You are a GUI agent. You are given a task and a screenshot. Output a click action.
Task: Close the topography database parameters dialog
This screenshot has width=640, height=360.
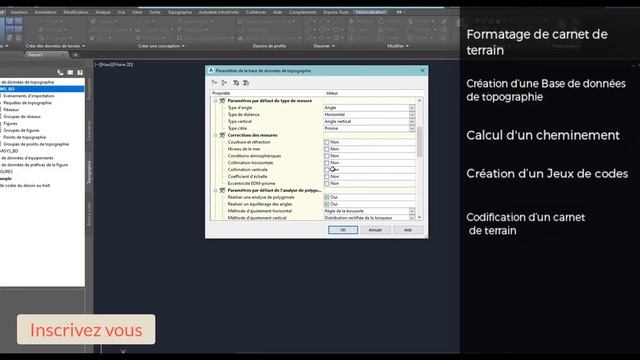click(422, 70)
